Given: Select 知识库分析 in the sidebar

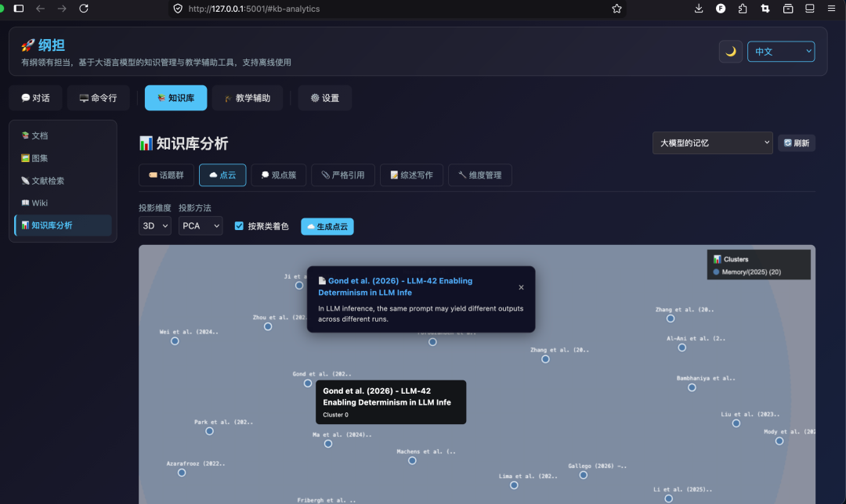Looking at the screenshot, I should point(63,225).
